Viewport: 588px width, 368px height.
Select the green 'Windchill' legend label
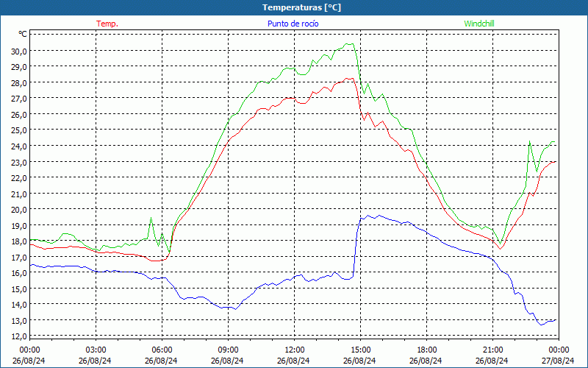click(479, 24)
